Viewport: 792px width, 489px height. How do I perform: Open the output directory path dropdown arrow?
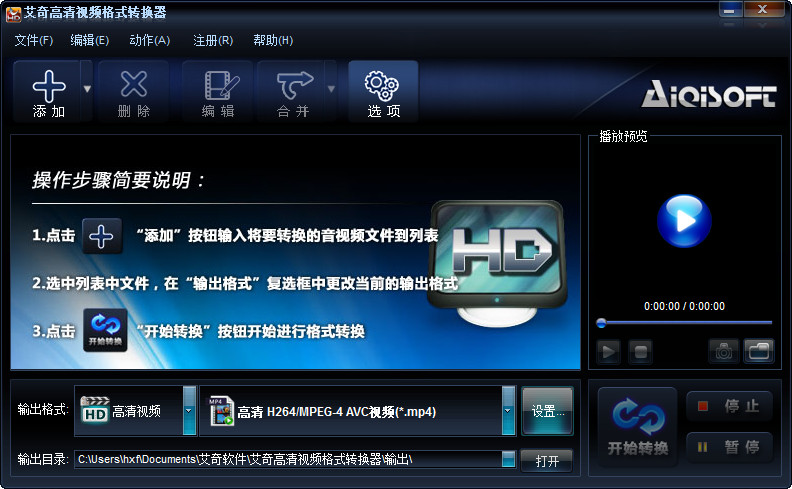(509, 459)
